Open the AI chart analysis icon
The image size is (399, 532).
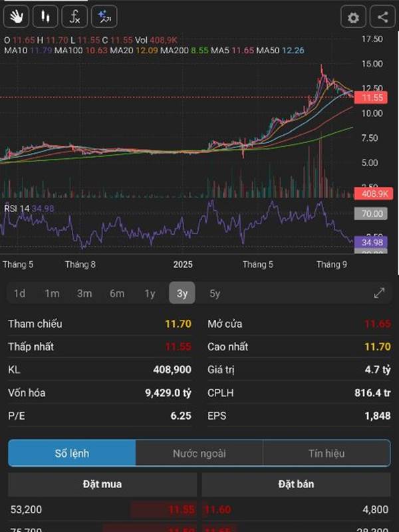pyautogui.click(x=104, y=16)
